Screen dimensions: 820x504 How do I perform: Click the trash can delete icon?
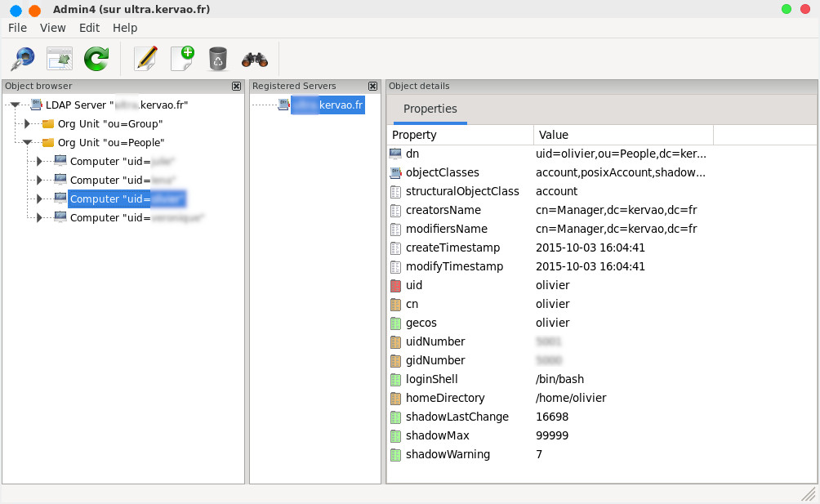point(217,59)
